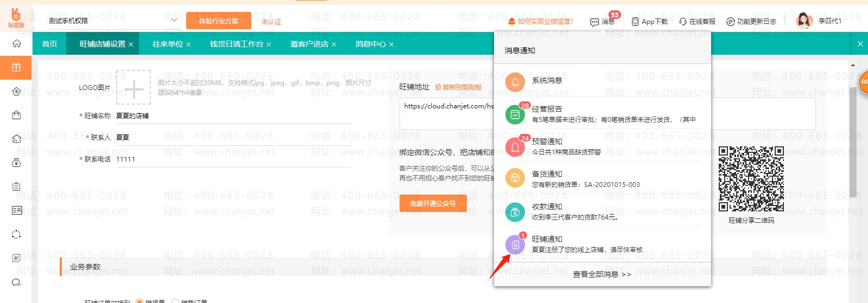Click the 有5笔单据未进行审批 report message
Screen dimensions: 868x303
pos(613,120)
